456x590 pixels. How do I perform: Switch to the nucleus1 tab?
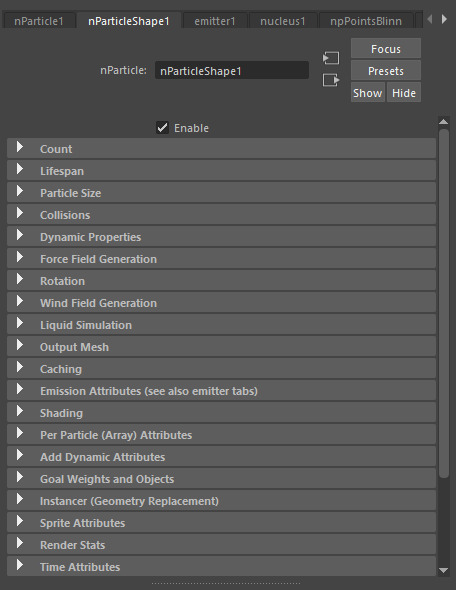(283, 21)
